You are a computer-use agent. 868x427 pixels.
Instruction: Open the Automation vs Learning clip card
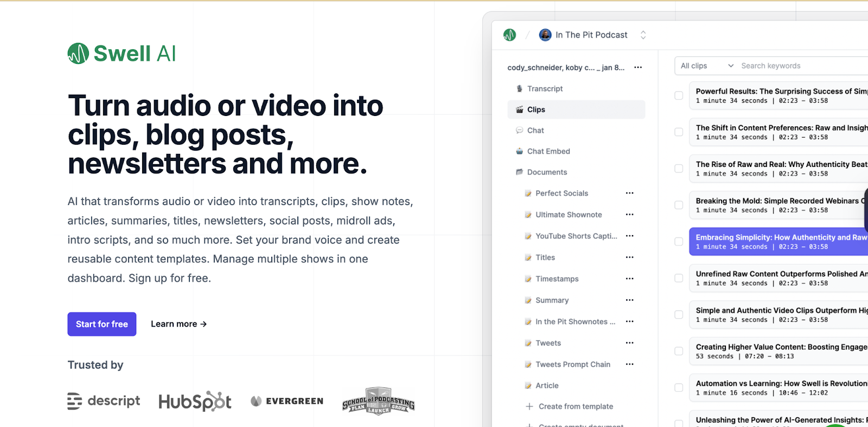[778, 388]
